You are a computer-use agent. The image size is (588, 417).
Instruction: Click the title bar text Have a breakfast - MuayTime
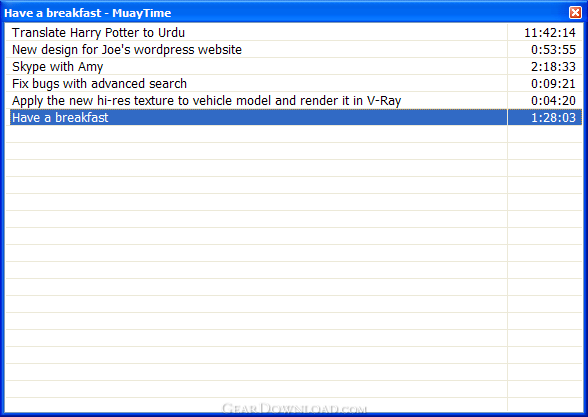coord(88,13)
